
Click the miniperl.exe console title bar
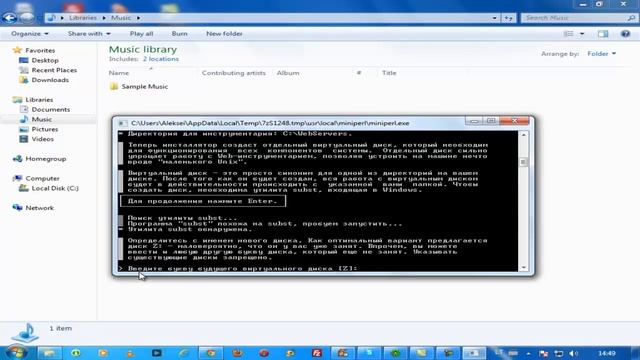click(270, 123)
